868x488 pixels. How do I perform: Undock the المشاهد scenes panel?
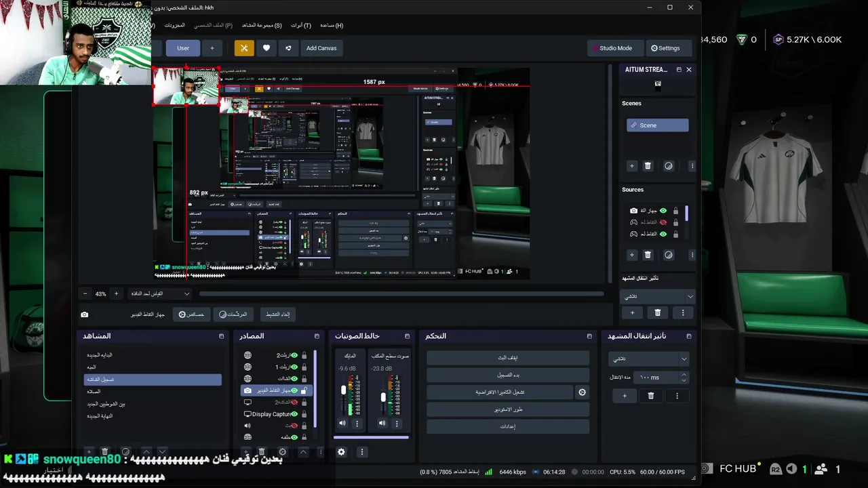[221, 336]
